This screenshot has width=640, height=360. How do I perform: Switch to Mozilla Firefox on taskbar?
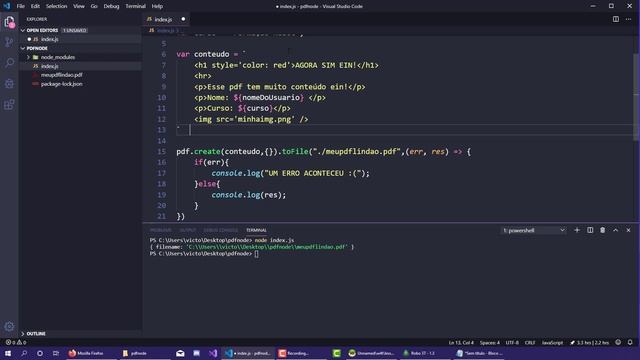click(87, 353)
